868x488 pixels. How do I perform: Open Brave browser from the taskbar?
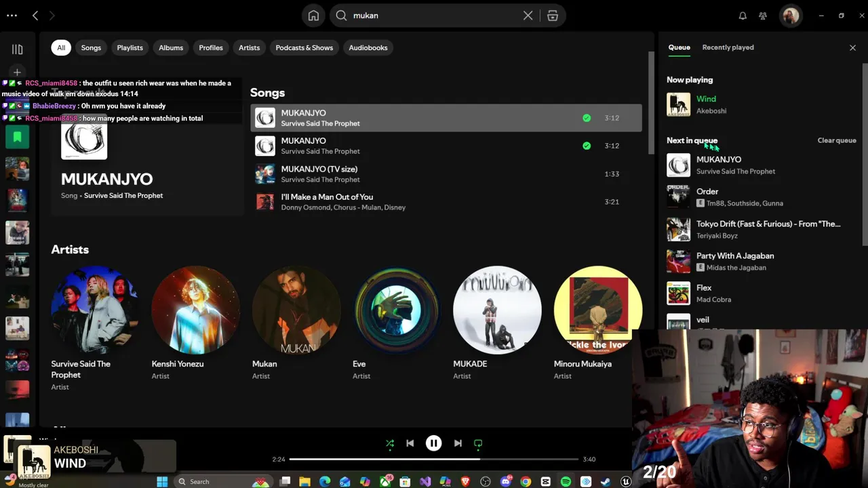[465, 482]
